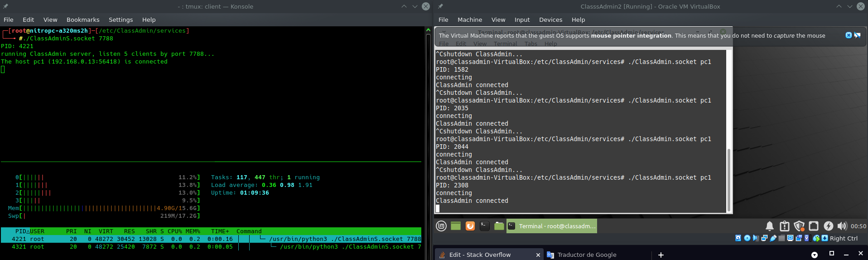The width and height of the screenshot is (868, 260).
Task: Click the clipboard warning tray icon
Action: (785, 226)
